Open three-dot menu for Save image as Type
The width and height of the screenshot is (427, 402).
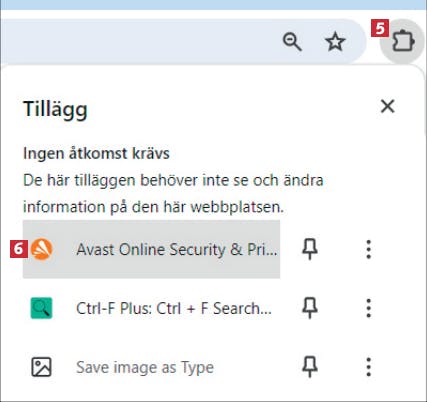pos(368,367)
